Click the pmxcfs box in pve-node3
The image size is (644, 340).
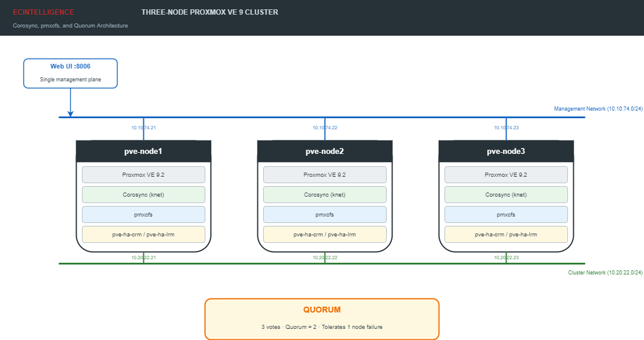(506, 215)
